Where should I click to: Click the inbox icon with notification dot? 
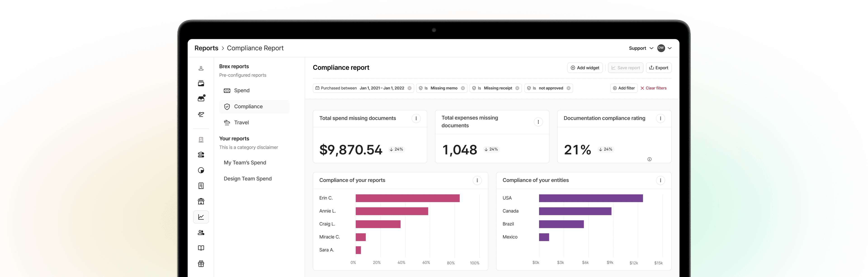click(x=201, y=98)
